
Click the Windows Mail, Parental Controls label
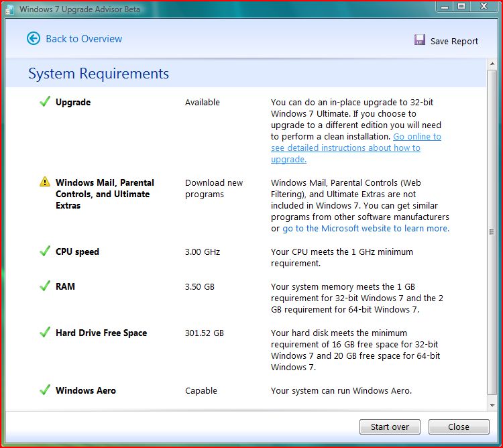point(105,194)
